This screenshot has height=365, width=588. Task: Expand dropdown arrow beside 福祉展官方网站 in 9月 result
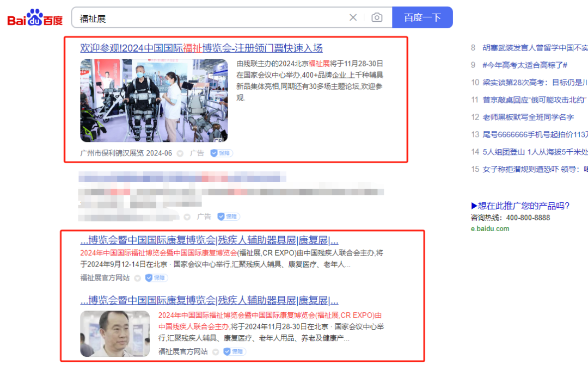pyautogui.click(x=137, y=278)
